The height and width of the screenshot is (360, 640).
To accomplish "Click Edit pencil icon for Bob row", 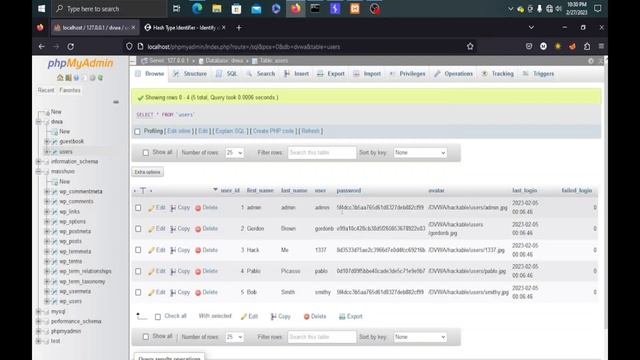I will pyautogui.click(x=151, y=293).
